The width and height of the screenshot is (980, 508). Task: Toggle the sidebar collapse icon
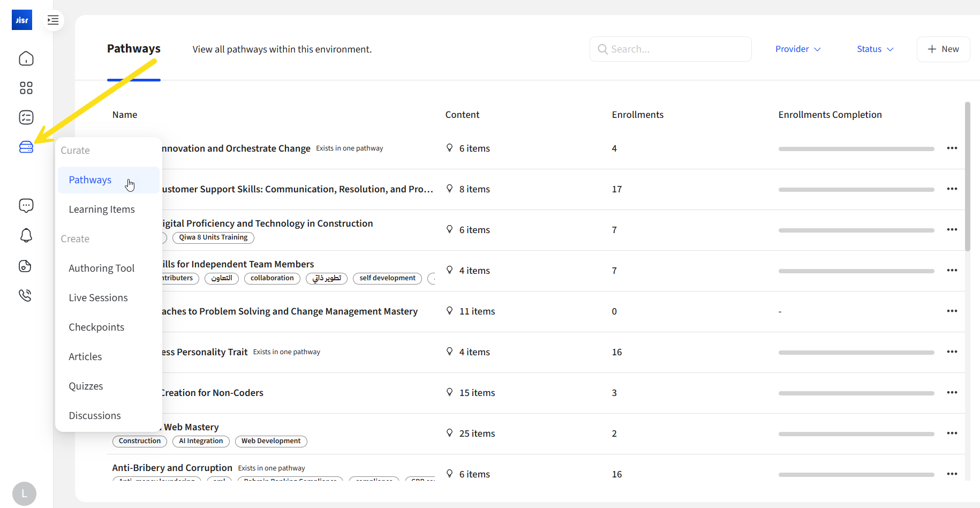point(53,20)
